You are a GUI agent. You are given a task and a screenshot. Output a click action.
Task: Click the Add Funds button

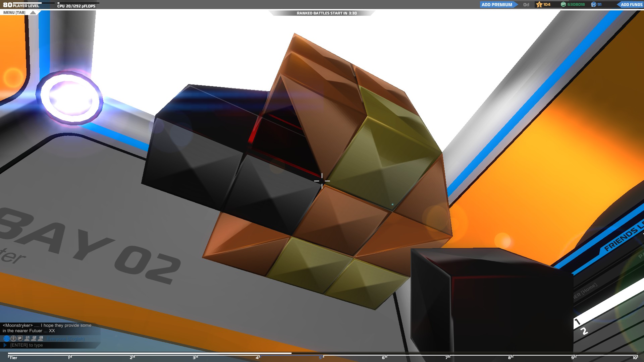point(631,4)
